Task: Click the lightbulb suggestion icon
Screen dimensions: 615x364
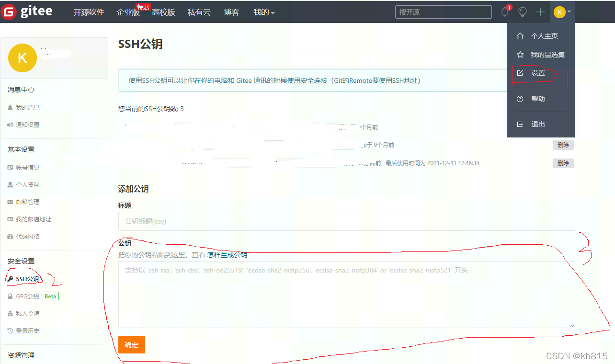Action: [x=522, y=12]
